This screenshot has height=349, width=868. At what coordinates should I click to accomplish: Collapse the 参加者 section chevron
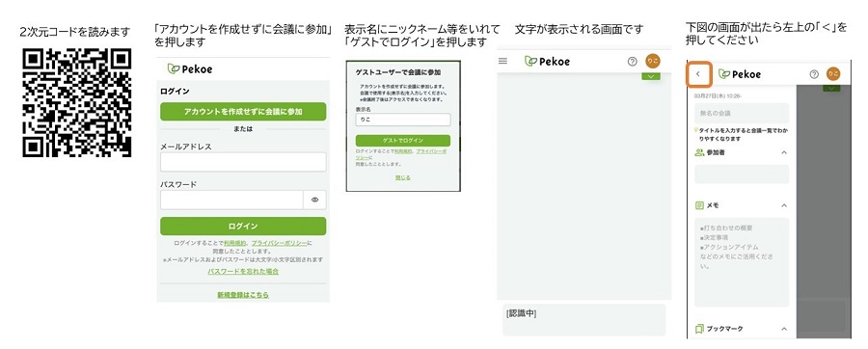pyautogui.click(x=784, y=152)
